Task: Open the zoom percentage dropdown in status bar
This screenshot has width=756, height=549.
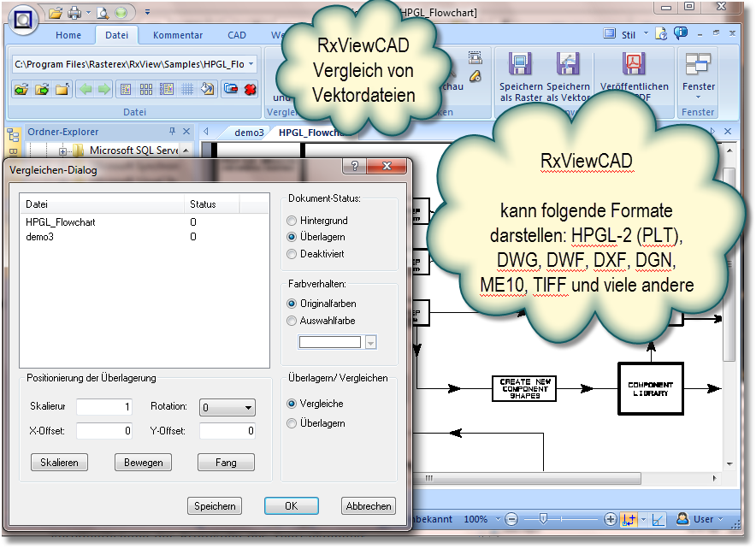Action: [498, 519]
